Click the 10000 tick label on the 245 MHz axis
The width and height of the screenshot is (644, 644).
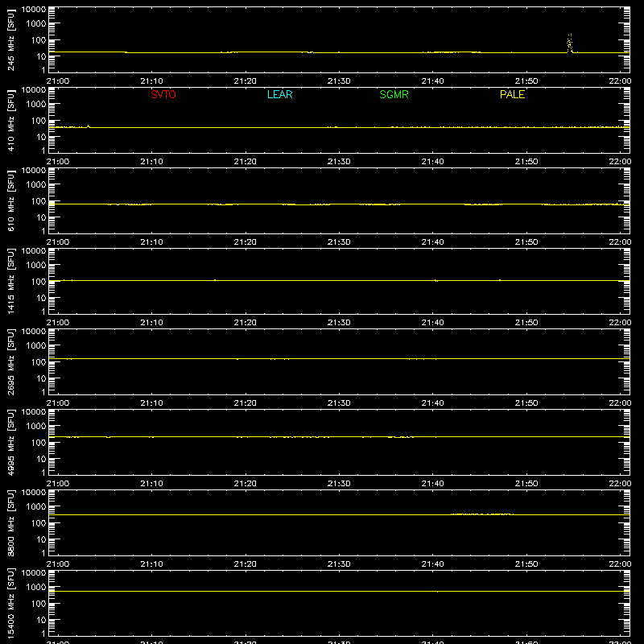(34, 10)
